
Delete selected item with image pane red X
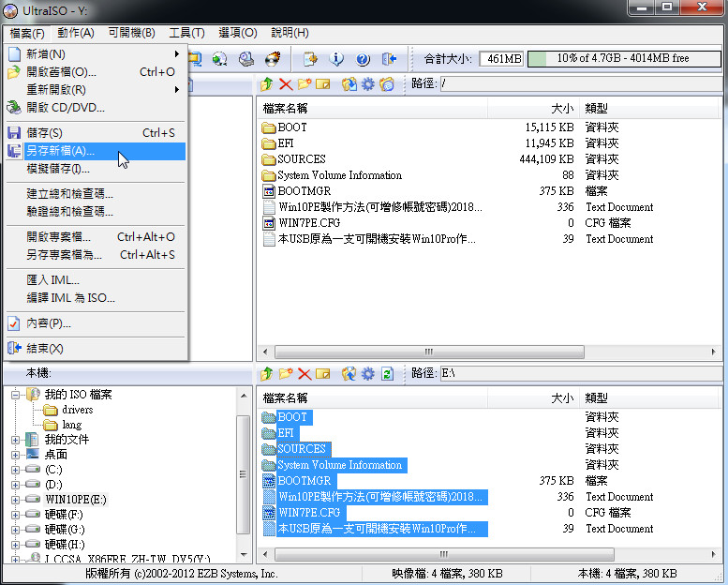click(286, 84)
